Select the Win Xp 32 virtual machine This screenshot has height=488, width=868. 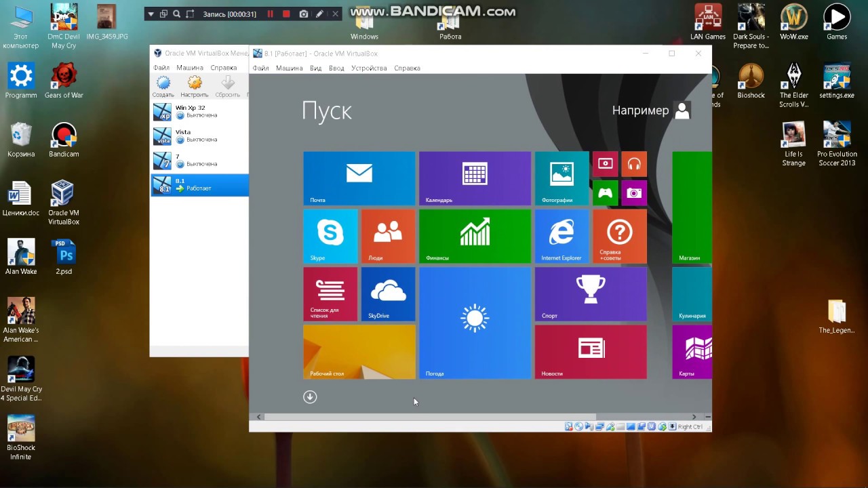click(x=199, y=111)
